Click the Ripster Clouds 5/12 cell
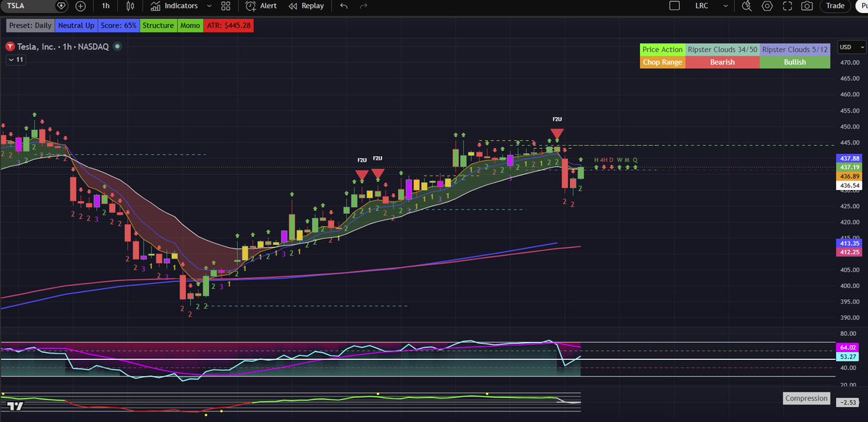The width and height of the screenshot is (868, 422). (x=794, y=50)
